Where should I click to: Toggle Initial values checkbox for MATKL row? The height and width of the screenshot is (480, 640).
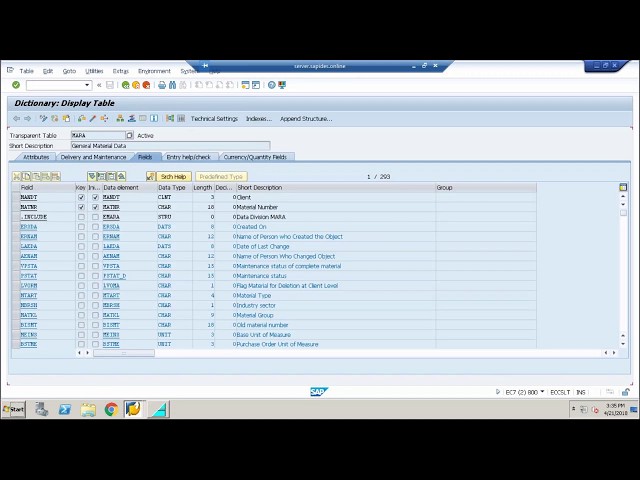click(x=95, y=315)
